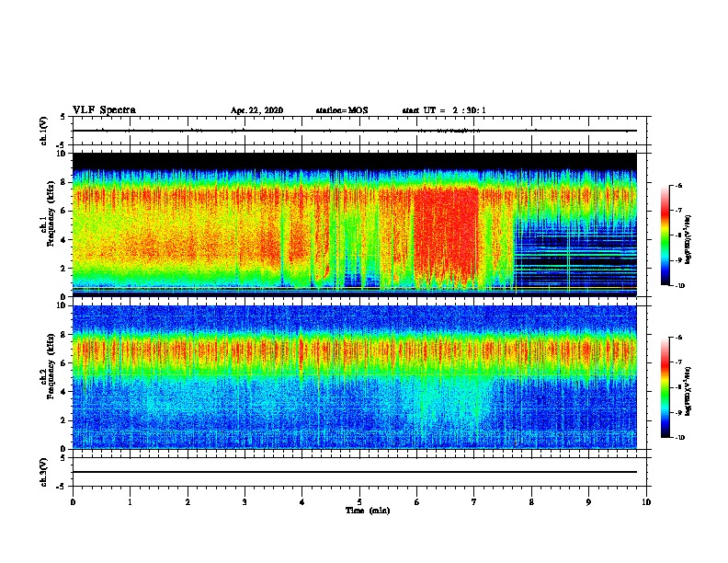Click the ch.2 colorbar '-6' tick label
728x563 pixels.
678,338
